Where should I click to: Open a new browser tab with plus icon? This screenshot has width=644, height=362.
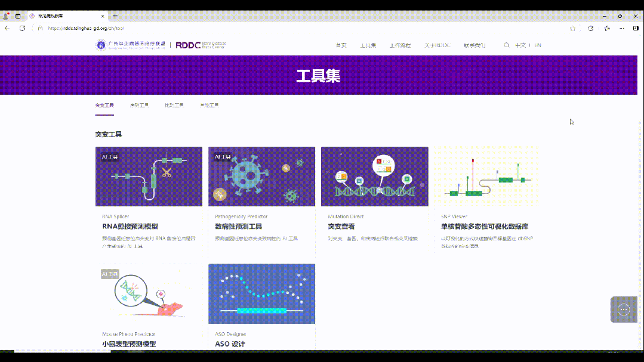(x=115, y=16)
